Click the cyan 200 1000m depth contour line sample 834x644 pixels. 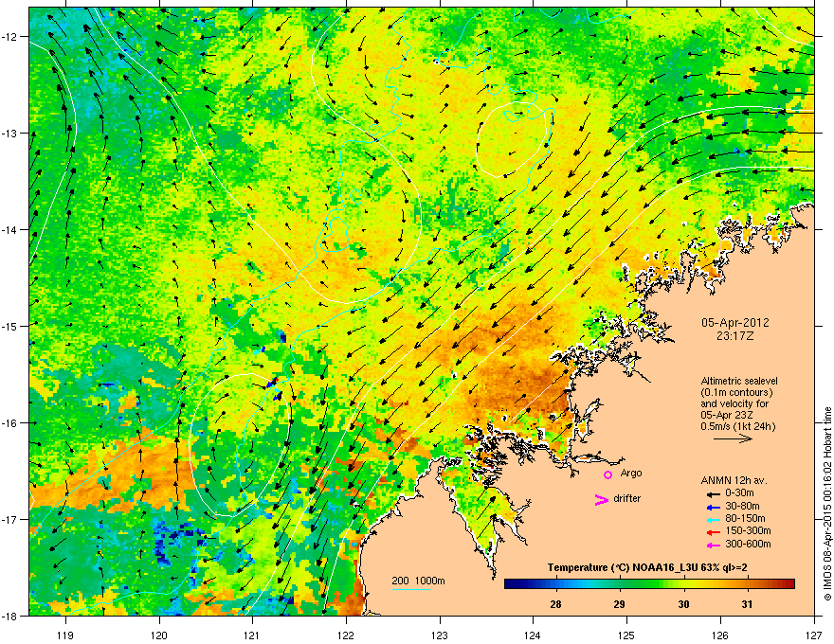coord(411,590)
